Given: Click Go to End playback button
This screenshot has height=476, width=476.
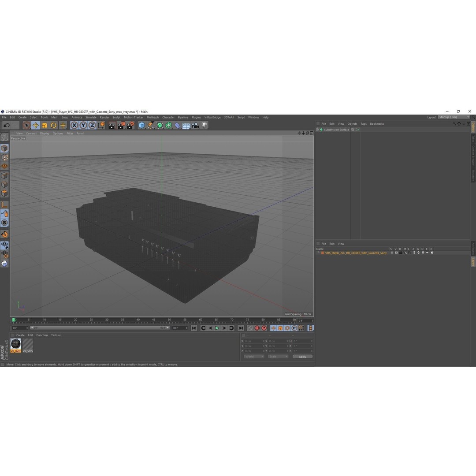Looking at the screenshot, I should pyautogui.click(x=241, y=328).
